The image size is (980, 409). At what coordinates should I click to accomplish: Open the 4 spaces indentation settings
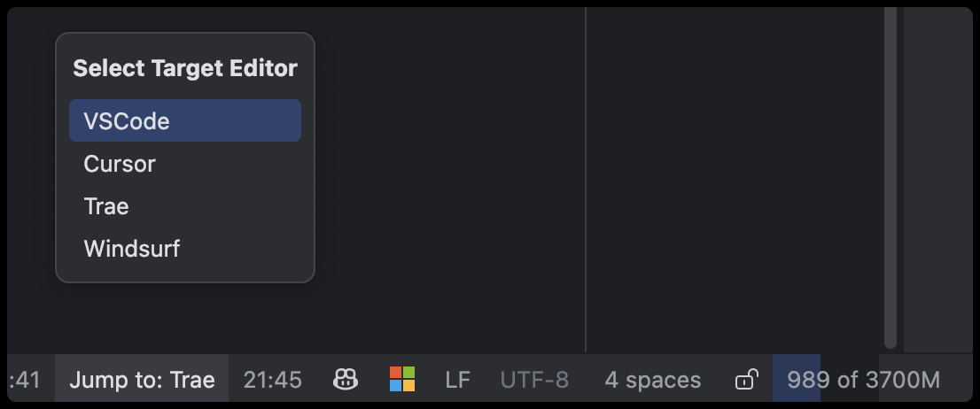click(x=652, y=380)
